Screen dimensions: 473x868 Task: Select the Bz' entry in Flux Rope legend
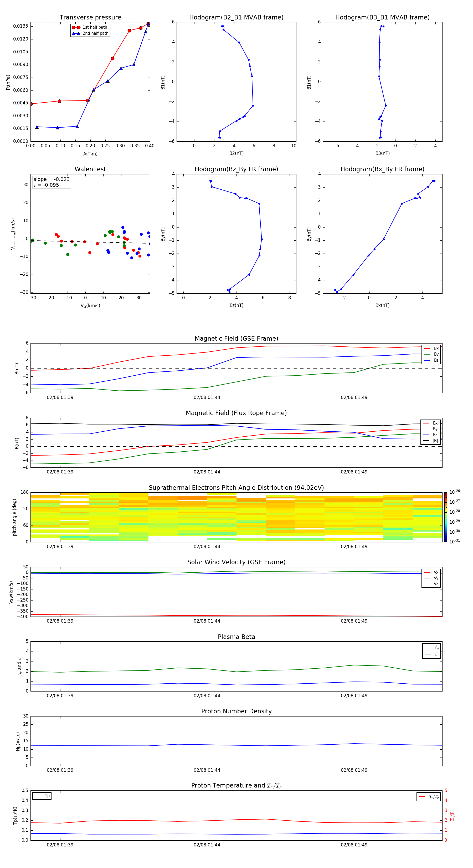431,435
